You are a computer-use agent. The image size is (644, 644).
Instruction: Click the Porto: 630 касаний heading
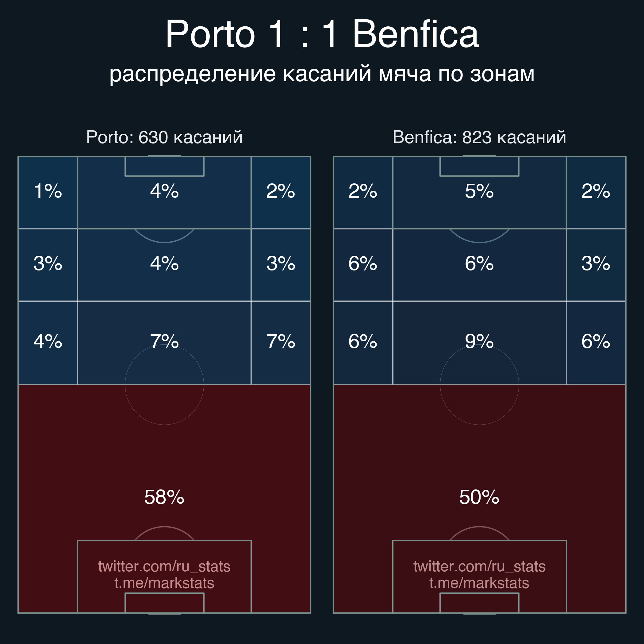coord(164,137)
